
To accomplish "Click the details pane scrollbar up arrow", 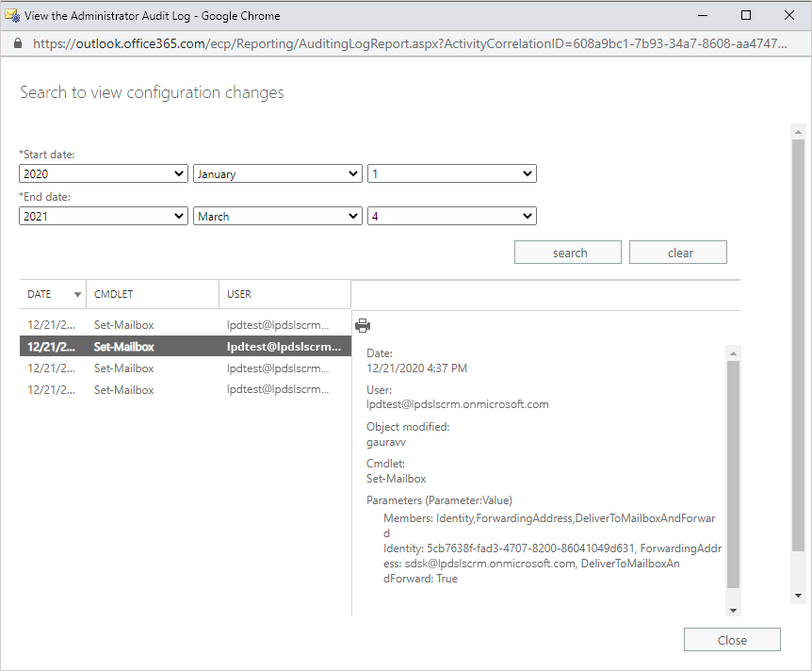I will click(x=733, y=353).
